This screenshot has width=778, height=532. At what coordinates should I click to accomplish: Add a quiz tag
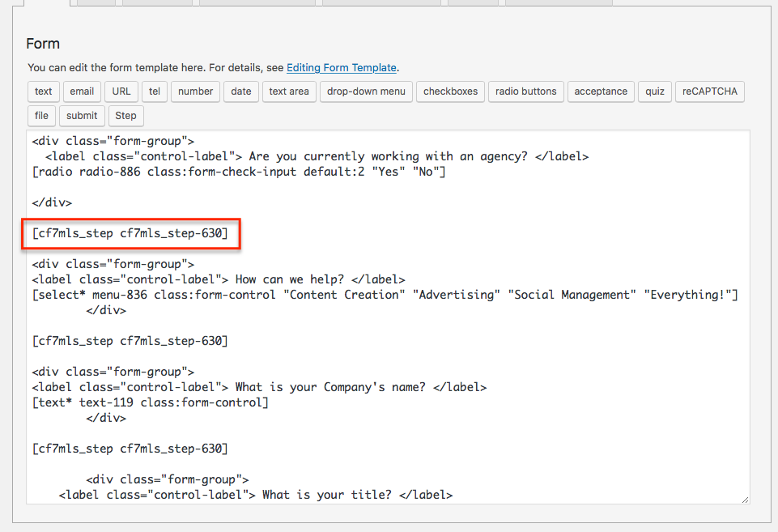click(655, 92)
